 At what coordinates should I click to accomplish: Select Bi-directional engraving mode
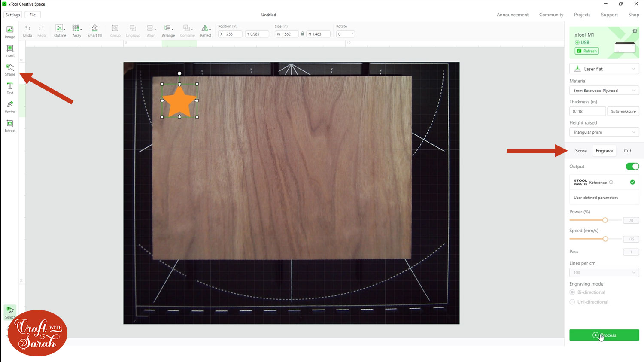(572, 292)
